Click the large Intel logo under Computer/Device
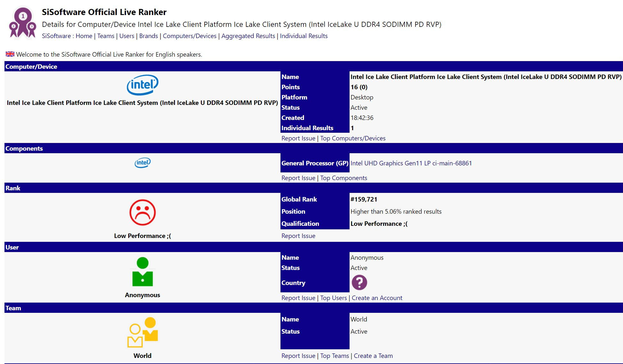This screenshot has height=364, width=623. (142, 85)
